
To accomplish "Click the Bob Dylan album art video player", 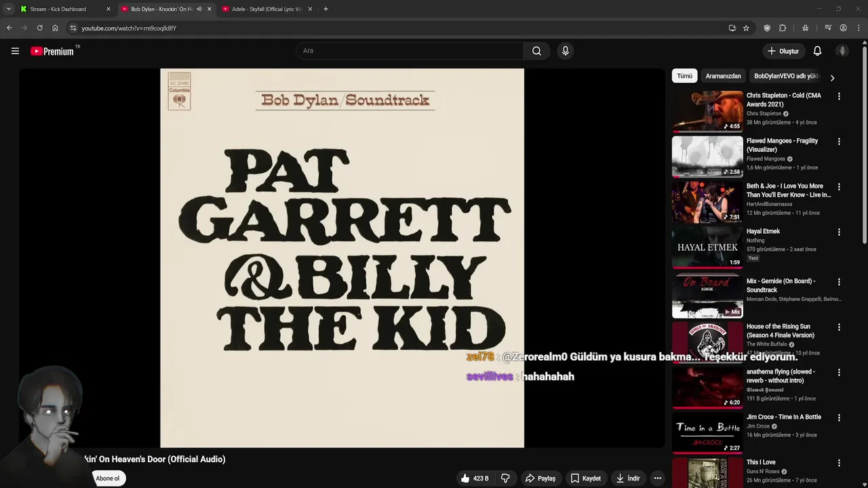I will [342, 258].
